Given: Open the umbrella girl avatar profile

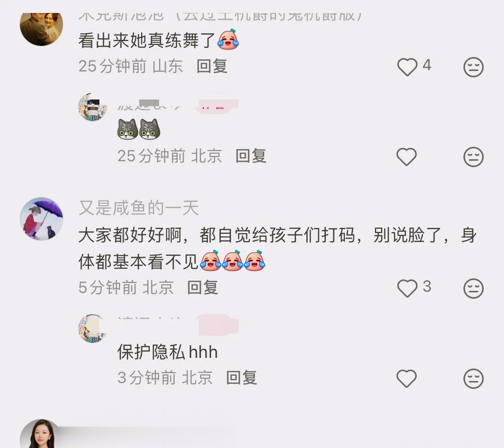Looking at the screenshot, I should pyautogui.click(x=41, y=219).
